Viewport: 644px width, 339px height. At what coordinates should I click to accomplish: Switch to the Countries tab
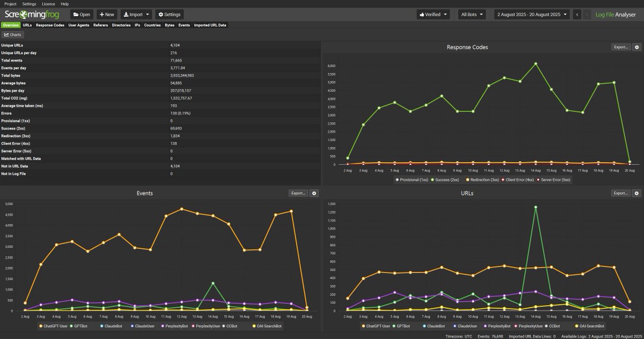tap(152, 25)
